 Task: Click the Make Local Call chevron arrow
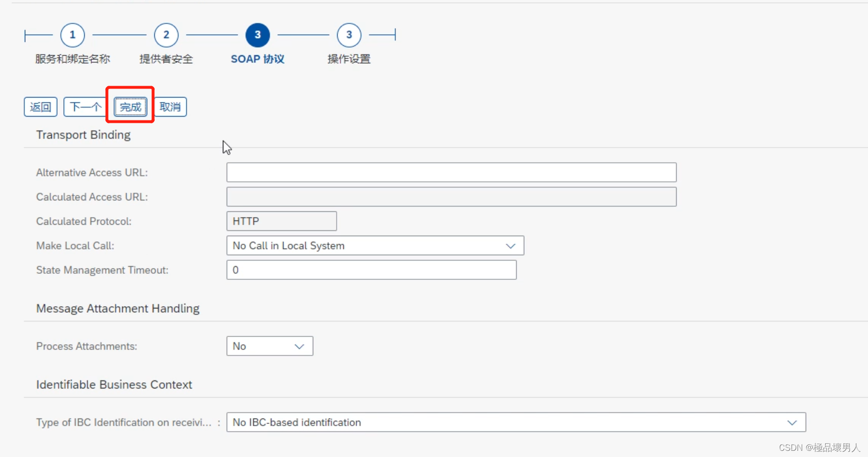pos(509,246)
